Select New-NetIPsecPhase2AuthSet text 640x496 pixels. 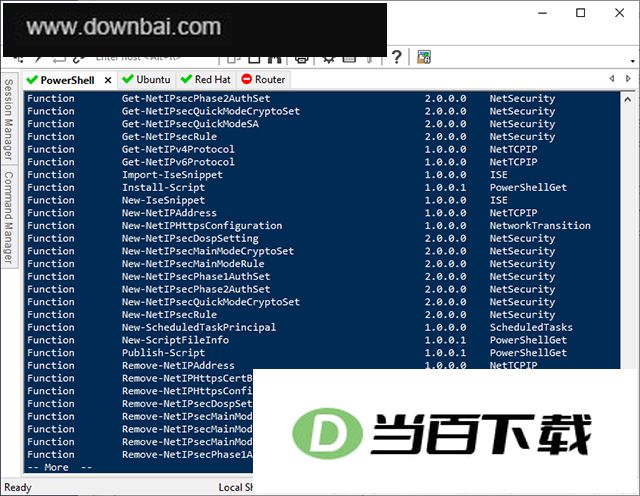196,289
